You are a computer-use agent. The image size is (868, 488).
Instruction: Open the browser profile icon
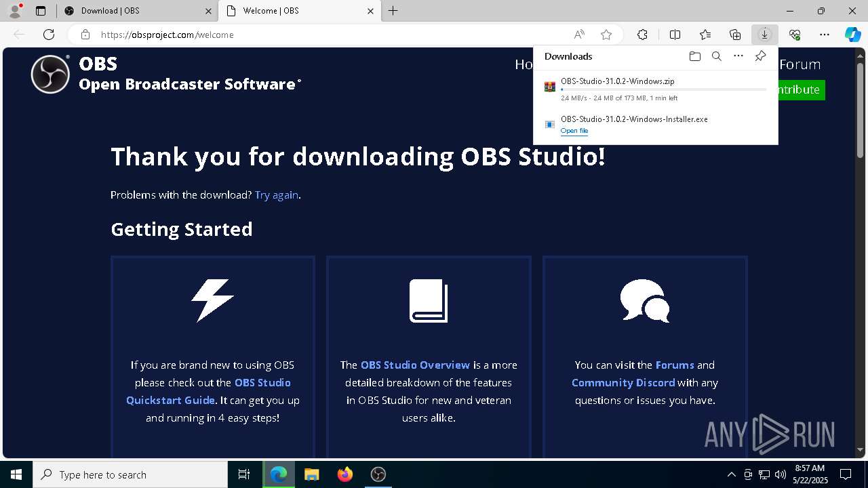[x=14, y=11]
